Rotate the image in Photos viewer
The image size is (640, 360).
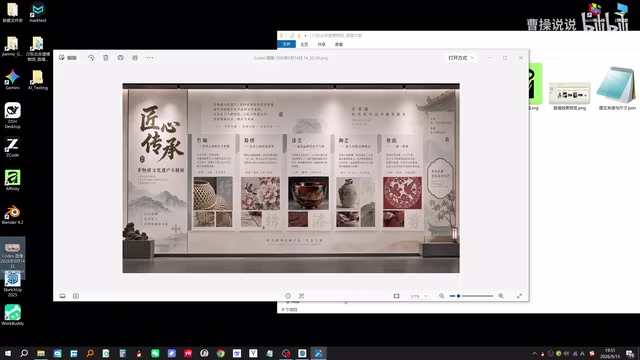91,58
